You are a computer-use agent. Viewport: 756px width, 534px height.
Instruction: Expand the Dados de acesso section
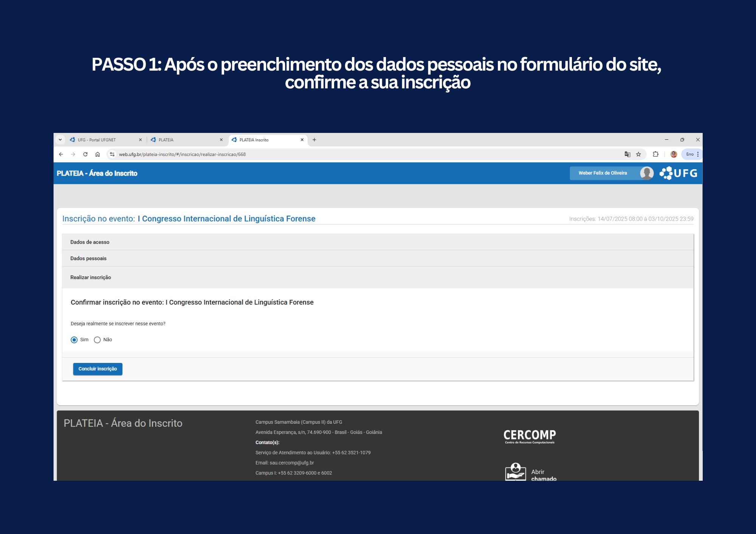pyautogui.click(x=90, y=242)
